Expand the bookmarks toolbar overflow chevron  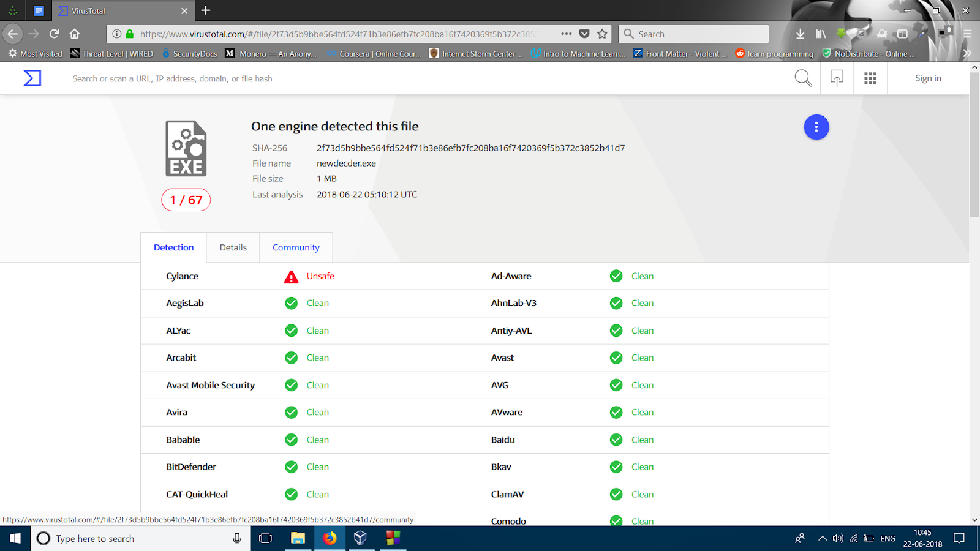pyautogui.click(x=968, y=54)
